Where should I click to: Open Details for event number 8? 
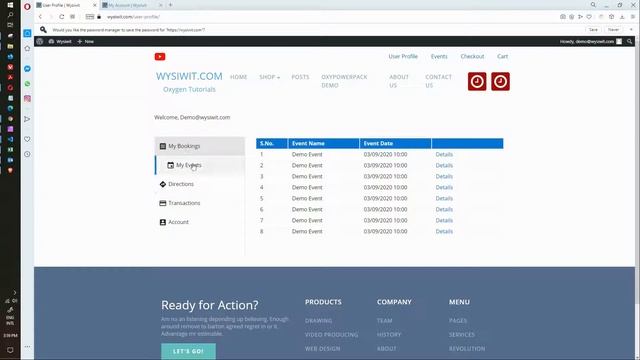tap(444, 231)
